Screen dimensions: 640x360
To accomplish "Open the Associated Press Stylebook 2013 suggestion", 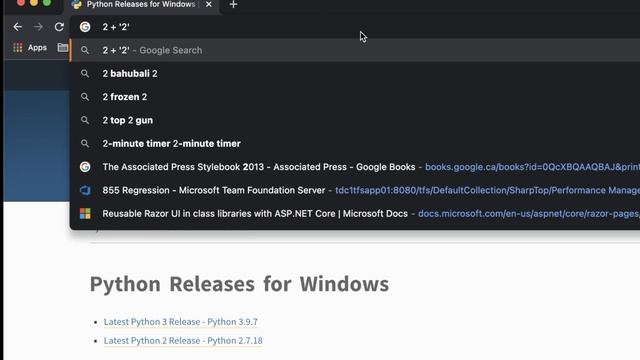I will click(355, 167).
